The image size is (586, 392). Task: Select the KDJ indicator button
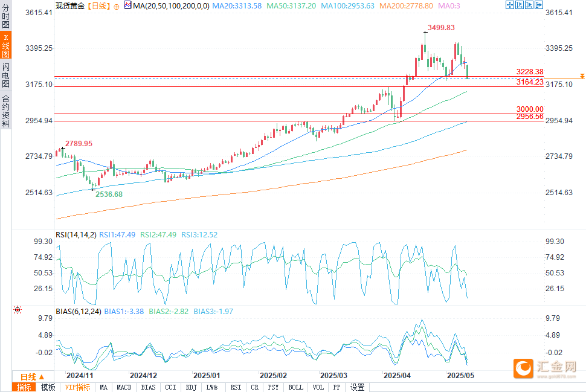click(x=191, y=387)
